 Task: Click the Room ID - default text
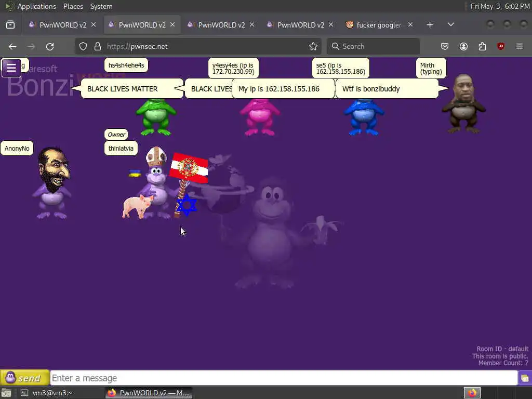pos(502,349)
